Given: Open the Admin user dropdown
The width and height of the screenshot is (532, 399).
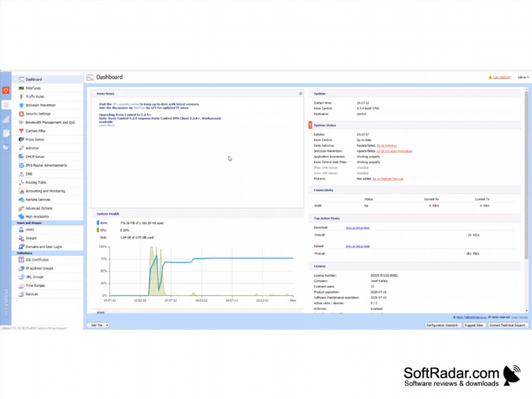Looking at the screenshot, I should pos(523,77).
